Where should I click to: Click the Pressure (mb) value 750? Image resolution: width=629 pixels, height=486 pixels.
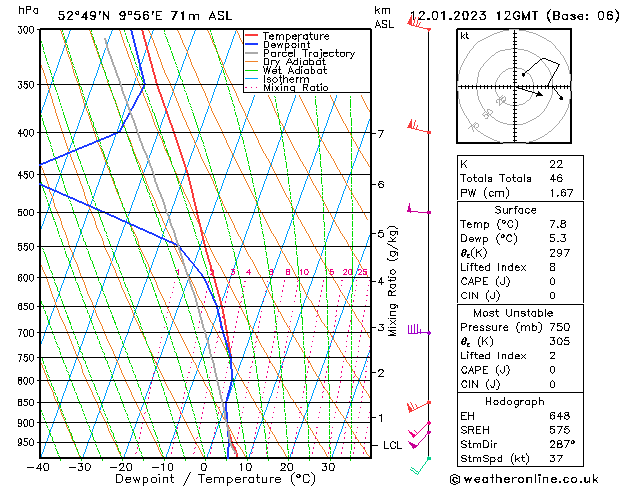pos(560,327)
